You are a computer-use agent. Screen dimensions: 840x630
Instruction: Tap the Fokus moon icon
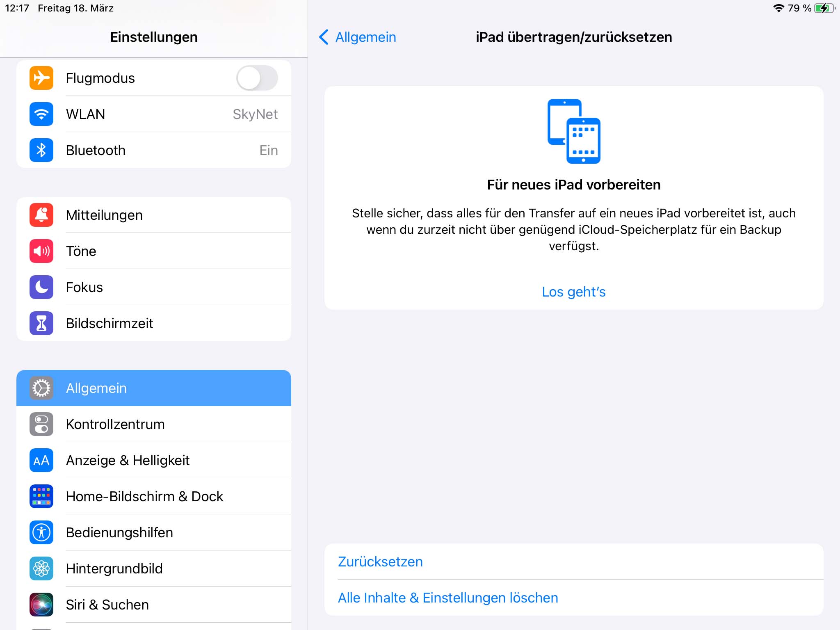41,287
